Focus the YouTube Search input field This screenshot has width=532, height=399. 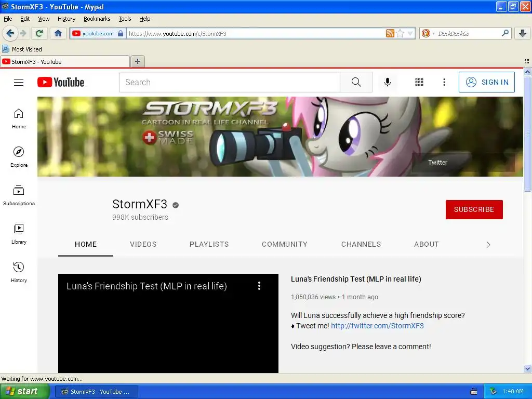pos(229,82)
